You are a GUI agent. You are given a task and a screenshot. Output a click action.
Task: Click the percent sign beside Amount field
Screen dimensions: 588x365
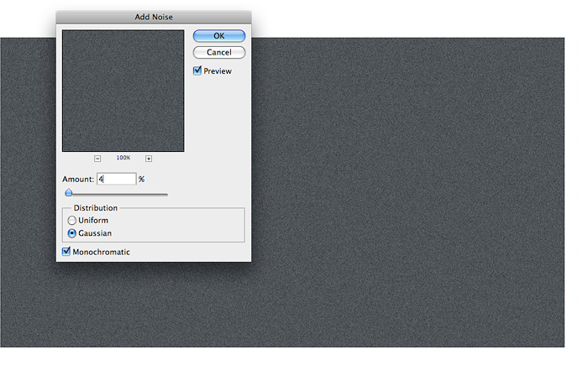tap(142, 180)
